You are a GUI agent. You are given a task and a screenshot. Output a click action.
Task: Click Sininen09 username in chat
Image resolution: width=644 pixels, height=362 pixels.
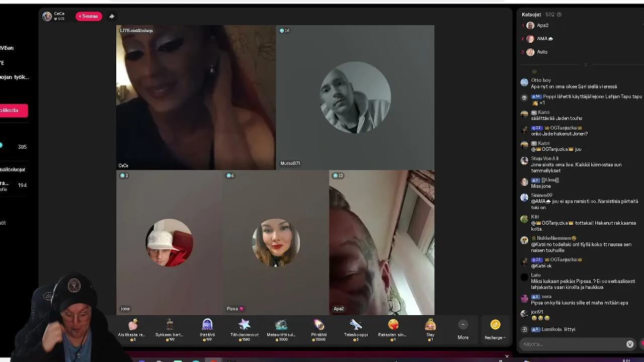541,196
